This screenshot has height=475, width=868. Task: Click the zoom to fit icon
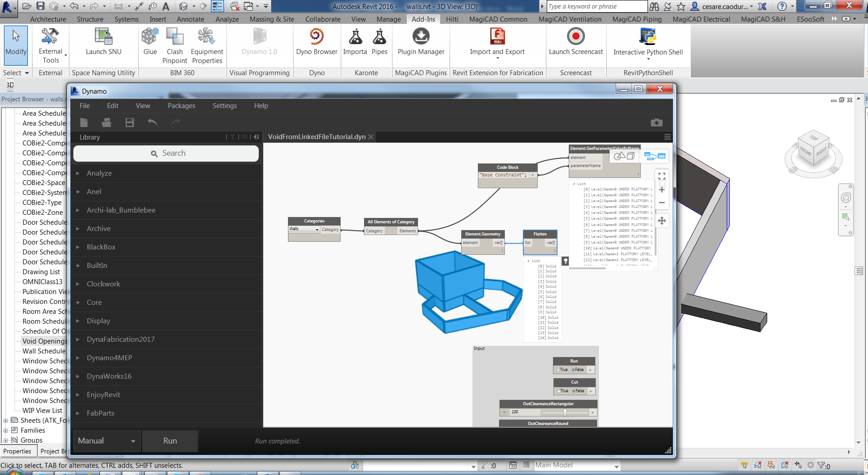[662, 176]
